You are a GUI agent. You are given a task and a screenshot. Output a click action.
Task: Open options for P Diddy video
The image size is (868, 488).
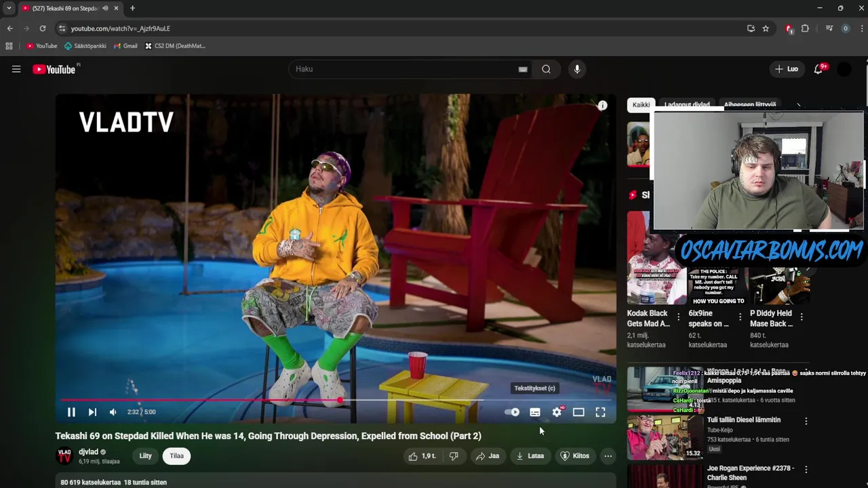[x=802, y=317]
